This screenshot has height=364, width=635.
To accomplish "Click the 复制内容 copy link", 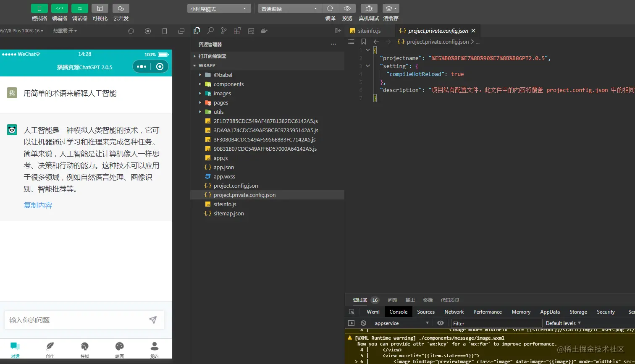I will 38,205.
